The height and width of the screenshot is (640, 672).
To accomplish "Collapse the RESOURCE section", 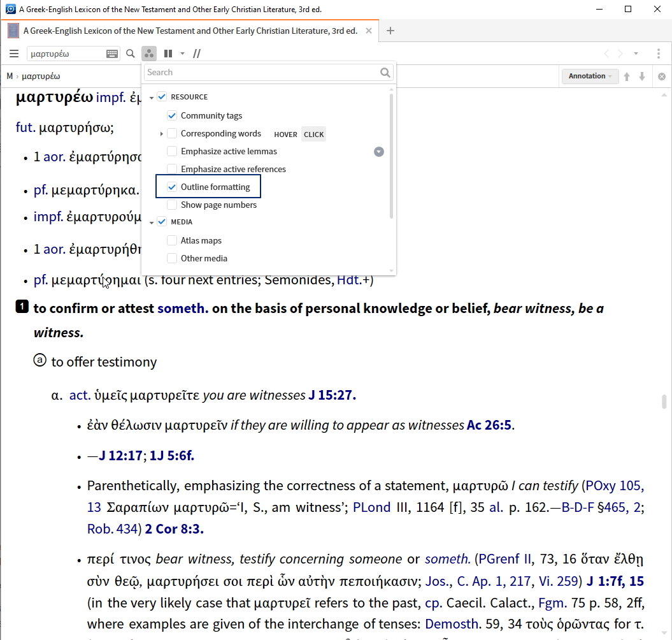I will [152, 98].
